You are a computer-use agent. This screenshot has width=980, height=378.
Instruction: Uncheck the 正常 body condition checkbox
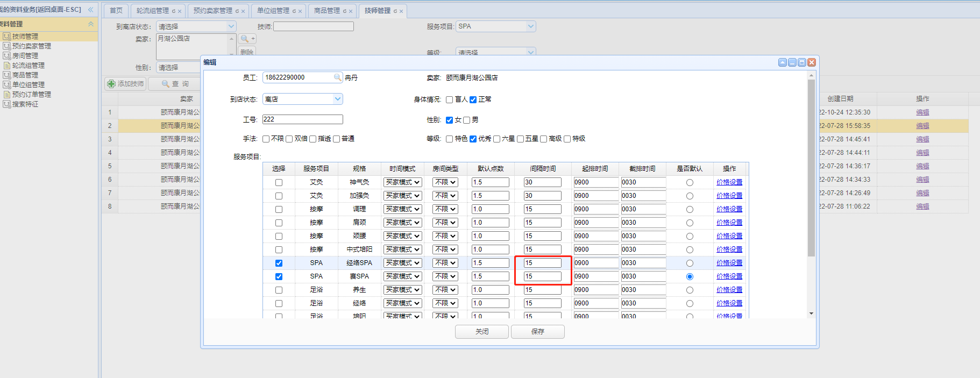coord(473,99)
